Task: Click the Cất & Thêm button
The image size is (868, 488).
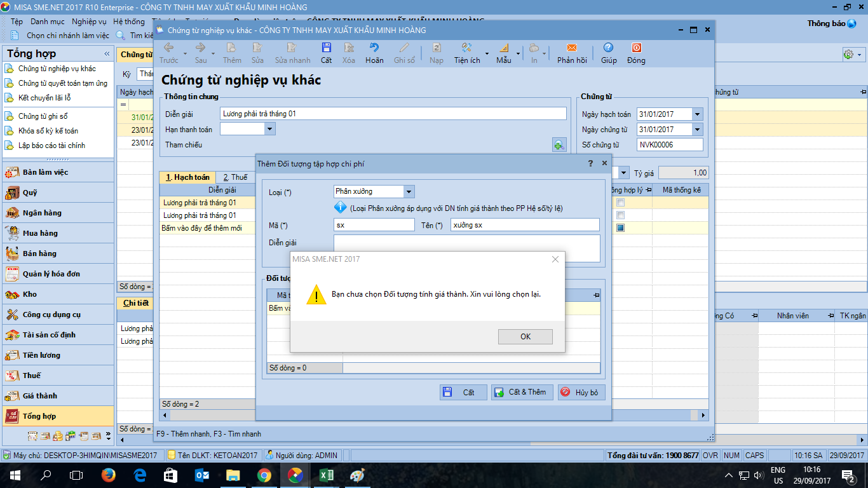Action: click(x=522, y=393)
